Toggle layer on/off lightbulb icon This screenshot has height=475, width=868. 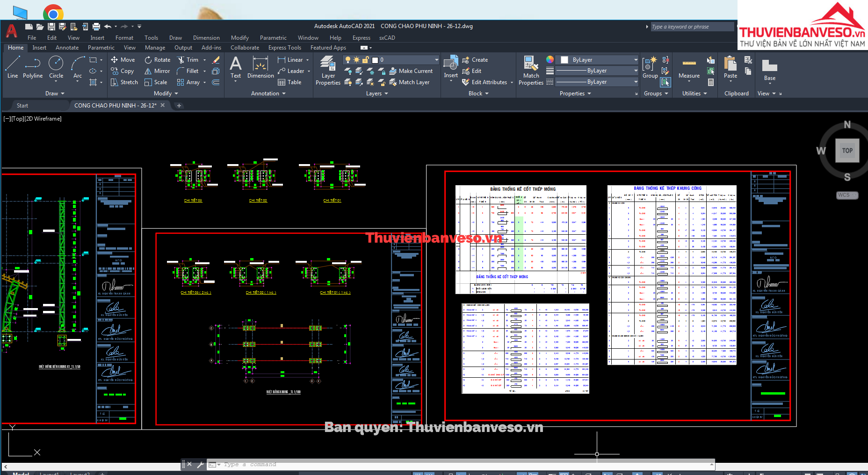click(x=347, y=60)
